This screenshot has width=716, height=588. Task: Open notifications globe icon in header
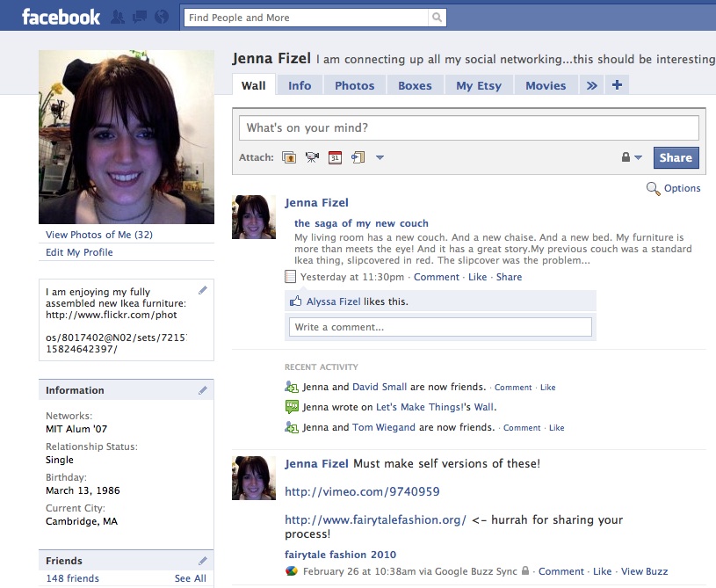[x=162, y=18]
